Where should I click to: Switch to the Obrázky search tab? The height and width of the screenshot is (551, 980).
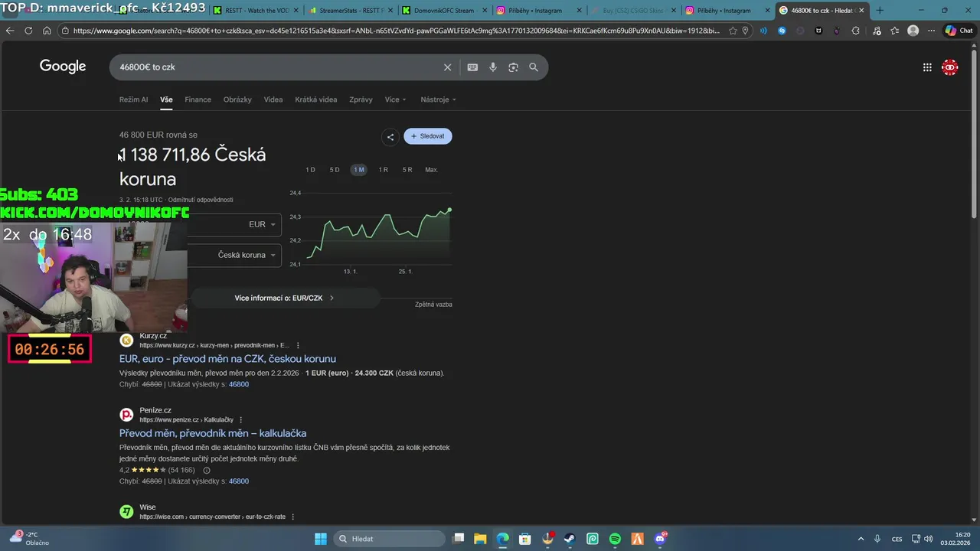coord(237,99)
